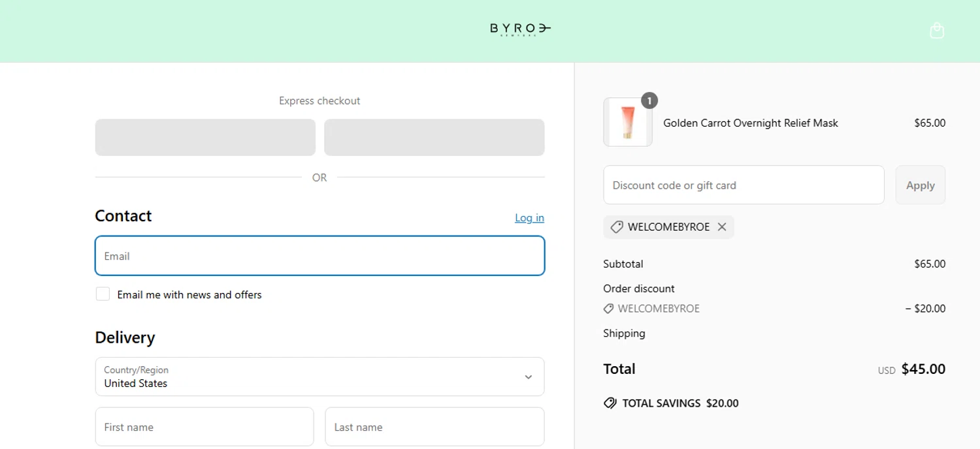Click the Contact heading

[x=123, y=216]
